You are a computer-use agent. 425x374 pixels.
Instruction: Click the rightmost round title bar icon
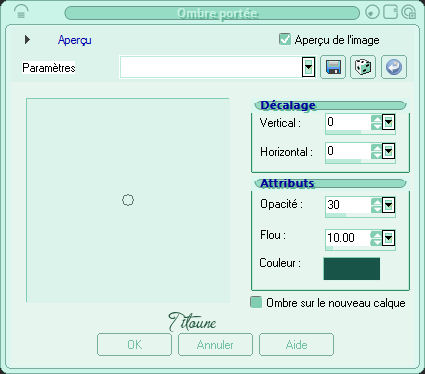(409, 12)
